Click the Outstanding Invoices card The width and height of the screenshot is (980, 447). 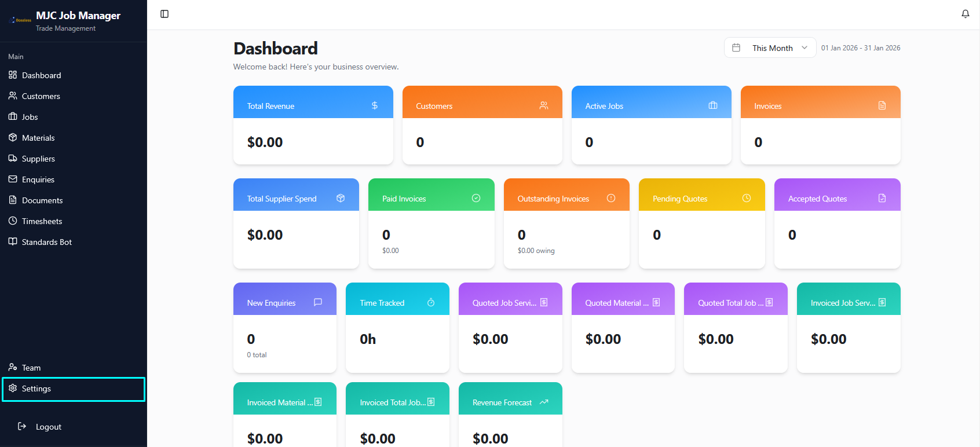(x=566, y=223)
